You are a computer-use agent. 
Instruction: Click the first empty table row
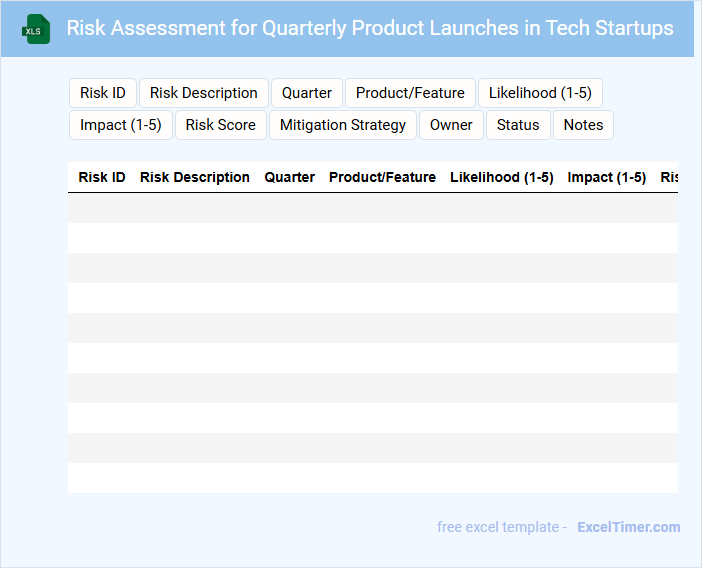coord(372,208)
